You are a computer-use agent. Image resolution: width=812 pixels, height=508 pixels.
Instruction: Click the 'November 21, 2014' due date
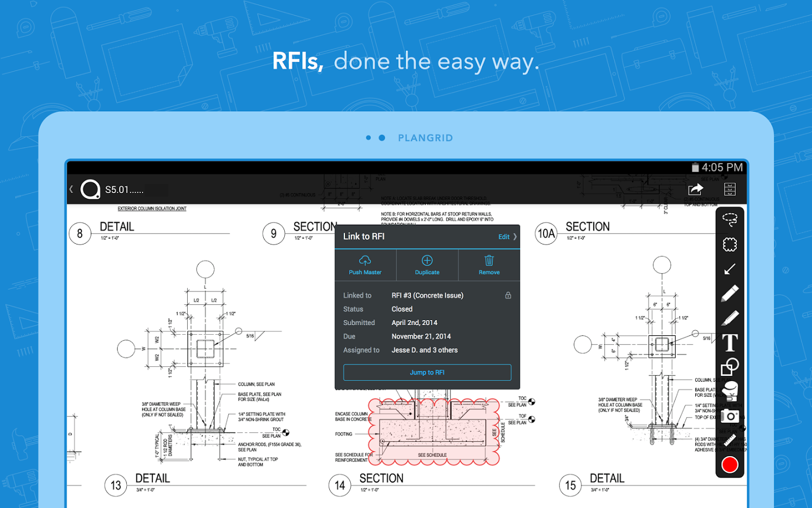[x=421, y=336]
